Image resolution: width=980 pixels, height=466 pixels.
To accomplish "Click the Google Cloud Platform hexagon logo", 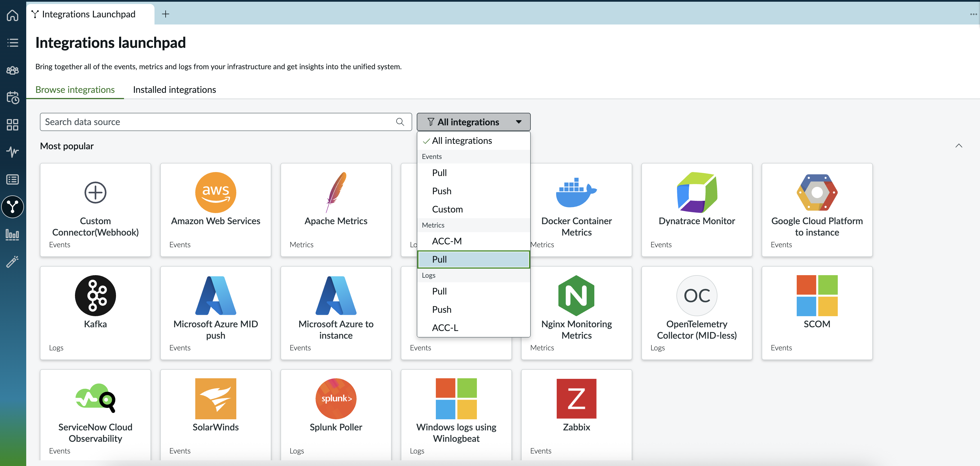I will tap(817, 192).
